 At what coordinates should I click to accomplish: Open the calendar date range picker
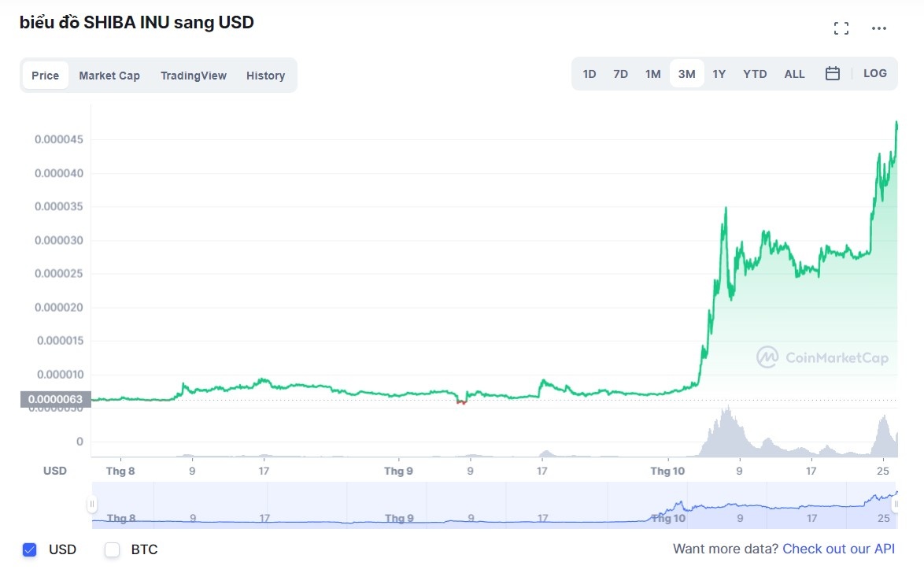pyautogui.click(x=833, y=74)
